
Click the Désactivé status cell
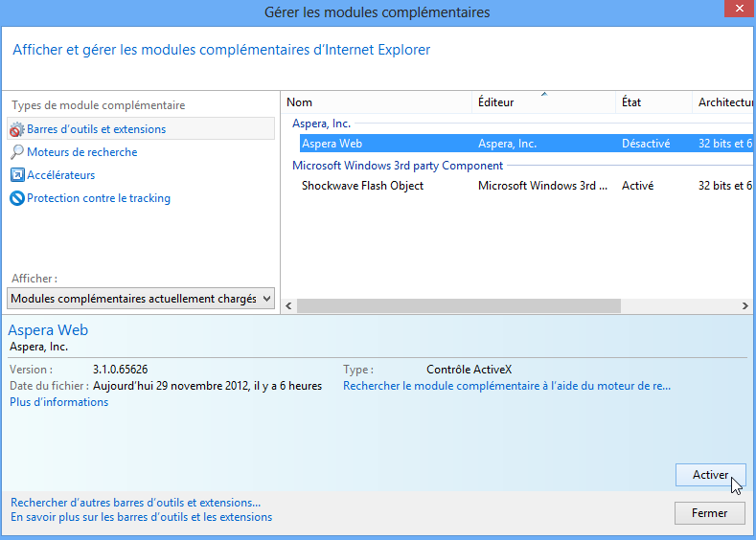click(x=646, y=144)
